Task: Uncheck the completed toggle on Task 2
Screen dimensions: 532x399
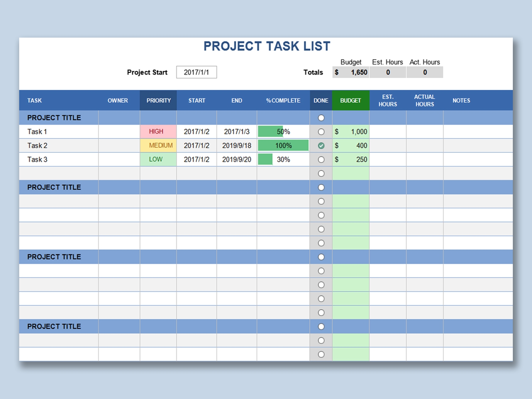Action: (321, 145)
